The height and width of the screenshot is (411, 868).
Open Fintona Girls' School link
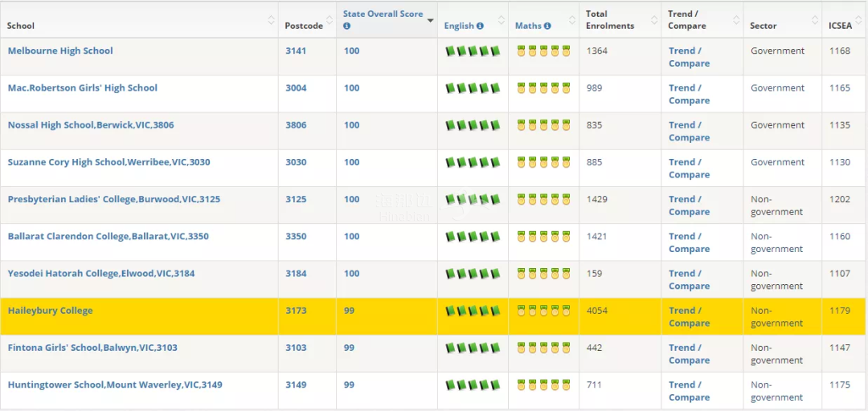pos(92,348)
